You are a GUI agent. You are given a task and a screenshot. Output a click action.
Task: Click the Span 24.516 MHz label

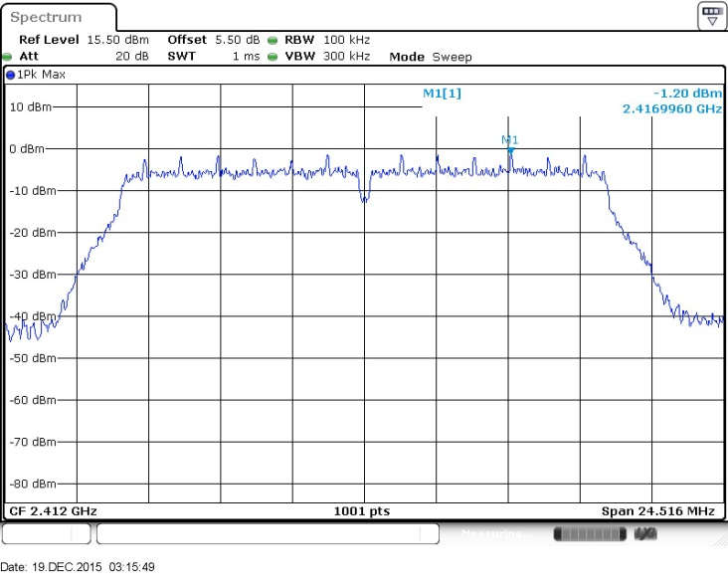pos(658,511)
